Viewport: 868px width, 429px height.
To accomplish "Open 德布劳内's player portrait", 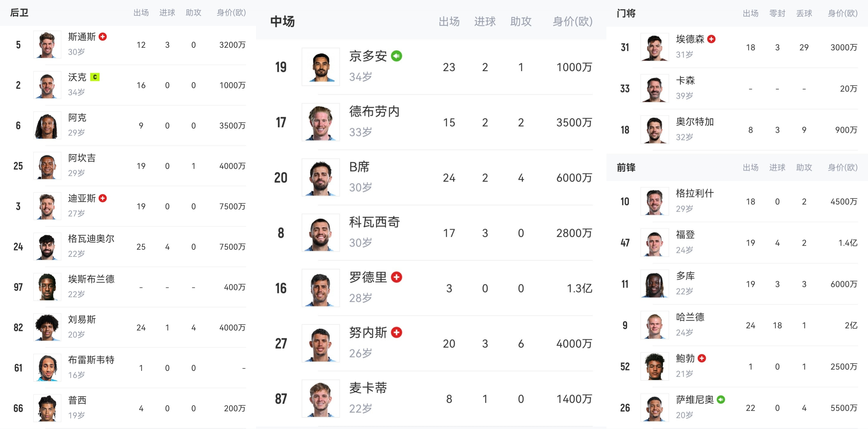I will pos(320,122).
